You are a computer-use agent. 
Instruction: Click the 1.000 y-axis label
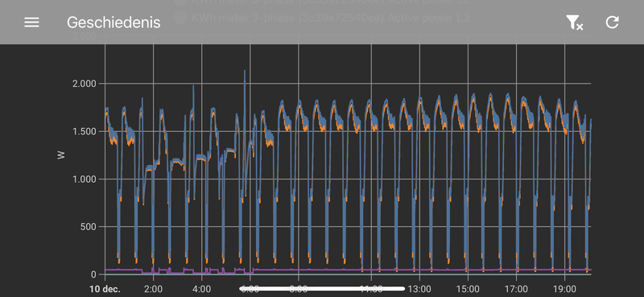(x=85, y=179)
